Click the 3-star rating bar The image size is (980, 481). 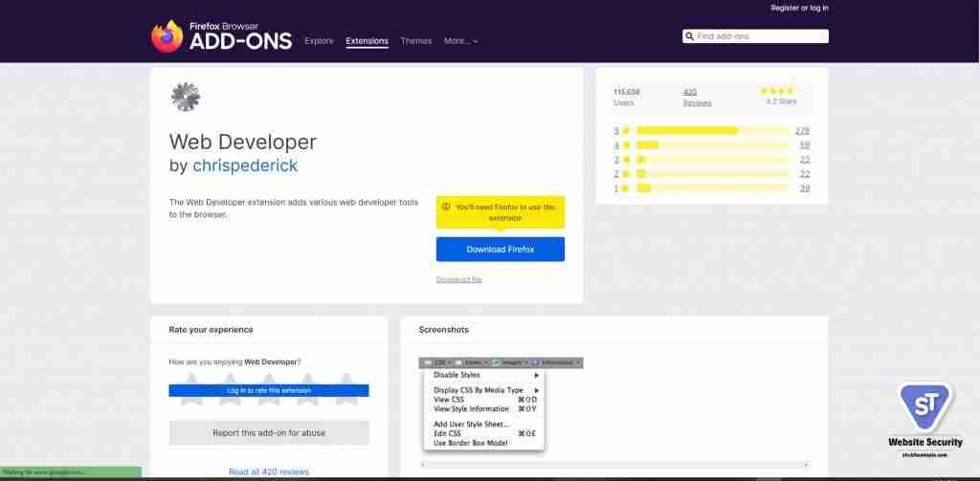coord(712,160)
